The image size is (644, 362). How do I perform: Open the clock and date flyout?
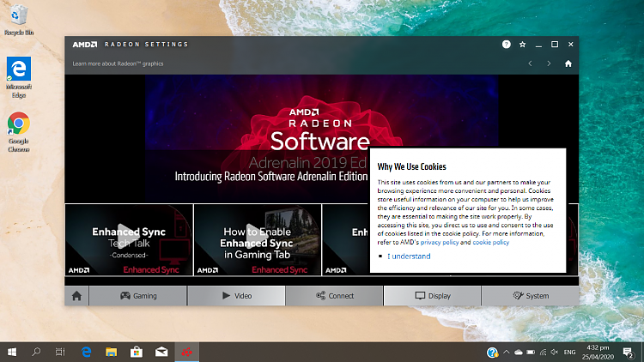[598, 353]
